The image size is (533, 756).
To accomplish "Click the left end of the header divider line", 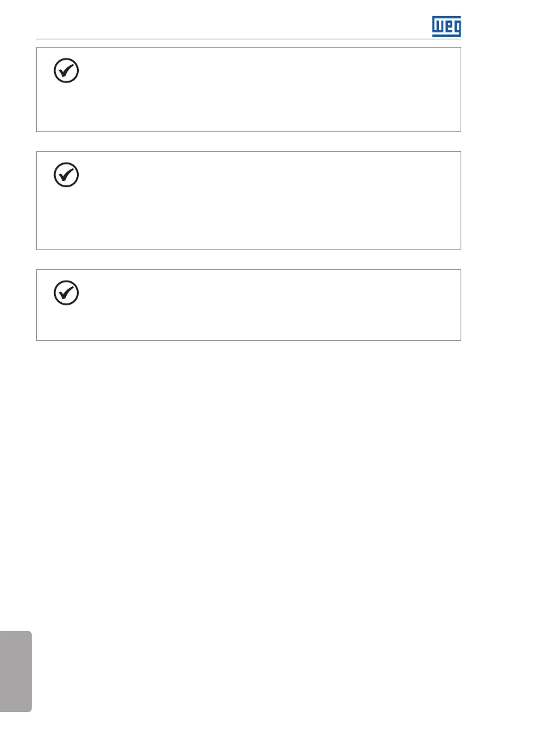I will click(x=37, y=39).
